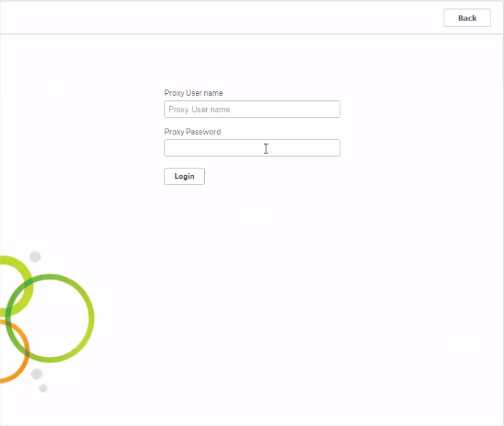504x426 pixels.
Task: Click the Login button
Action: point(184,176)
